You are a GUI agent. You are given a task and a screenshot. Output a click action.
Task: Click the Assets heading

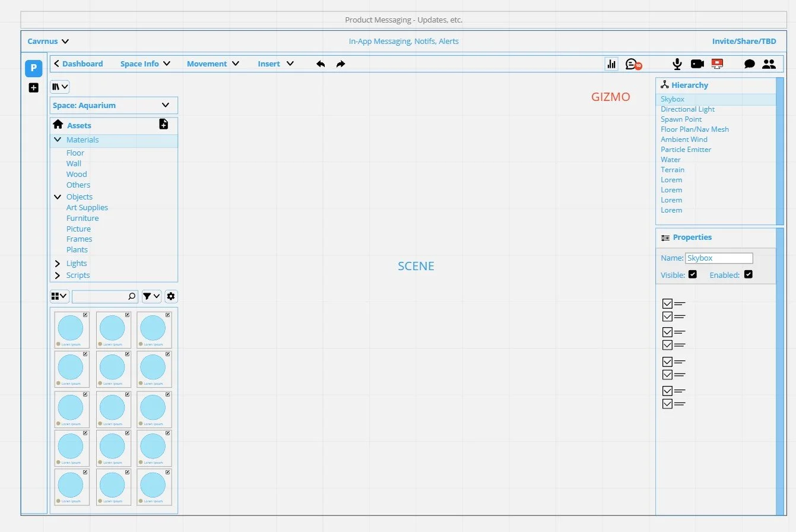[x=79, y=125]
